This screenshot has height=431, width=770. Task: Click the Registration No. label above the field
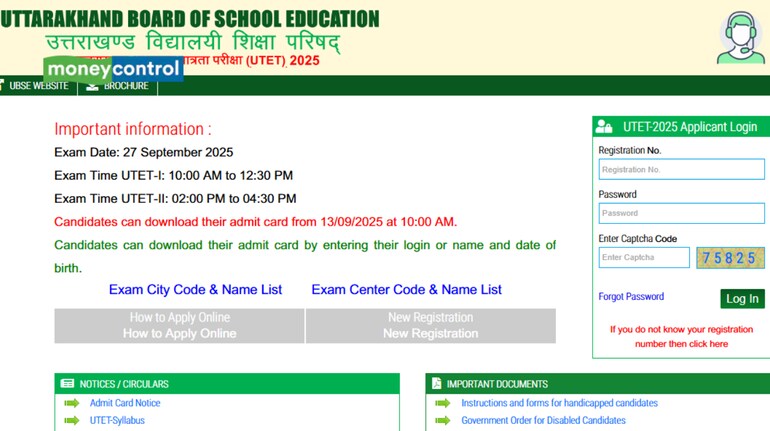coord(630,150)
